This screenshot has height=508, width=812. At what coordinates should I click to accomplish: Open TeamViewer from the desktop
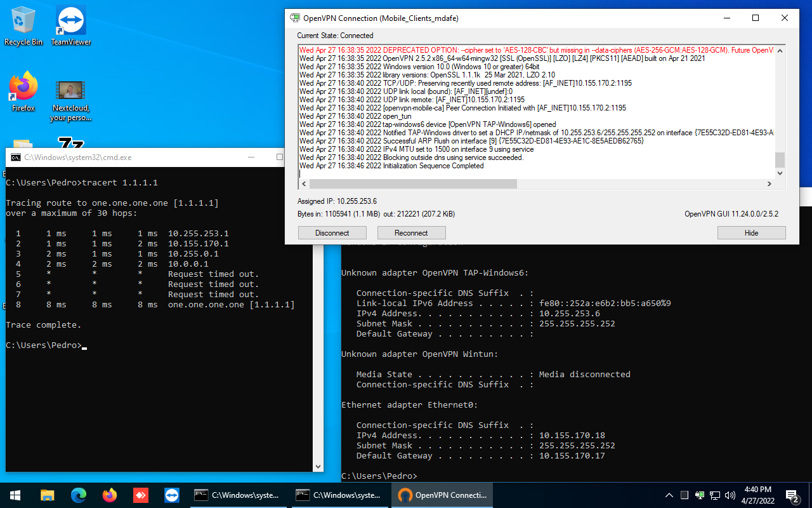click(70, 19)
